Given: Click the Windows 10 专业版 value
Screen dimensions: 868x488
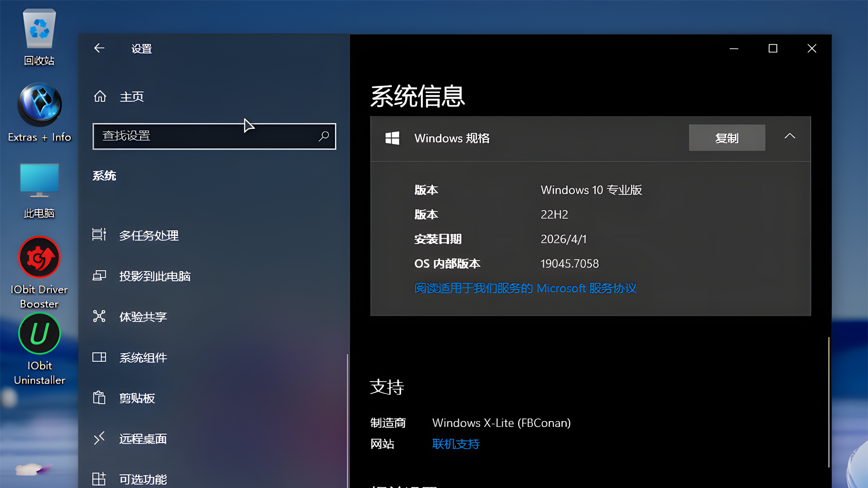Looking at the screenshot, I should click(591, 190).
